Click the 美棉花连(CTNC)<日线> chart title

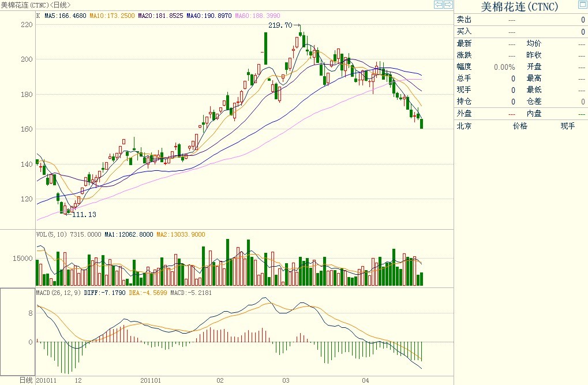pos(36,5)
